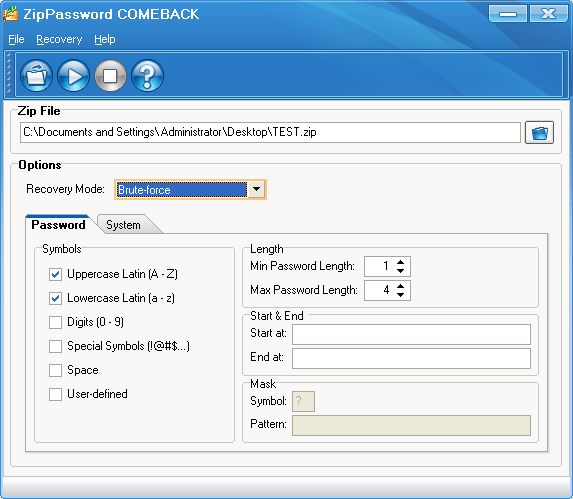This screenshot has height=499, width=573.
Task: Increase Max Password Length with up arrow
Action: point(401,286)
